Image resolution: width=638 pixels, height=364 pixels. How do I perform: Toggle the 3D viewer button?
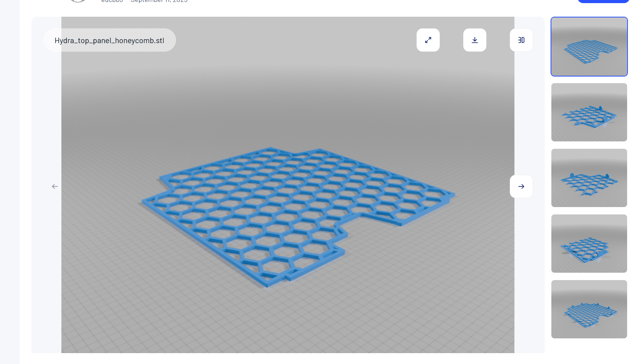(x=521, y=40)
